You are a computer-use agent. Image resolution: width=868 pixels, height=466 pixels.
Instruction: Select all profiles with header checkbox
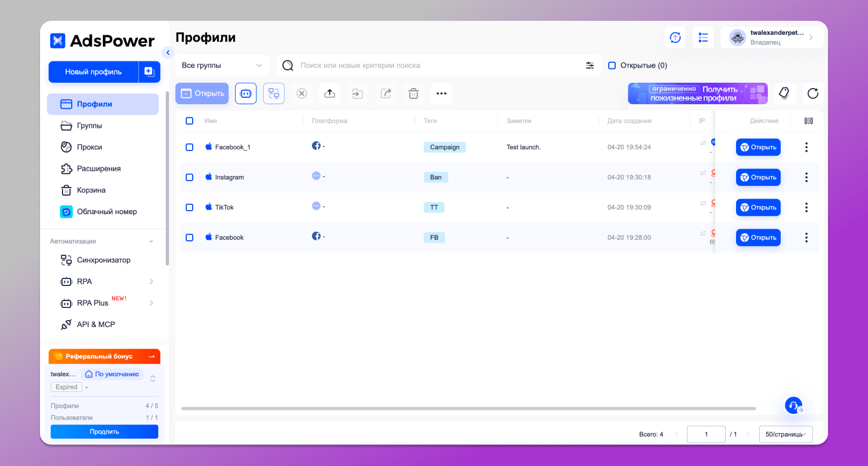189,121
